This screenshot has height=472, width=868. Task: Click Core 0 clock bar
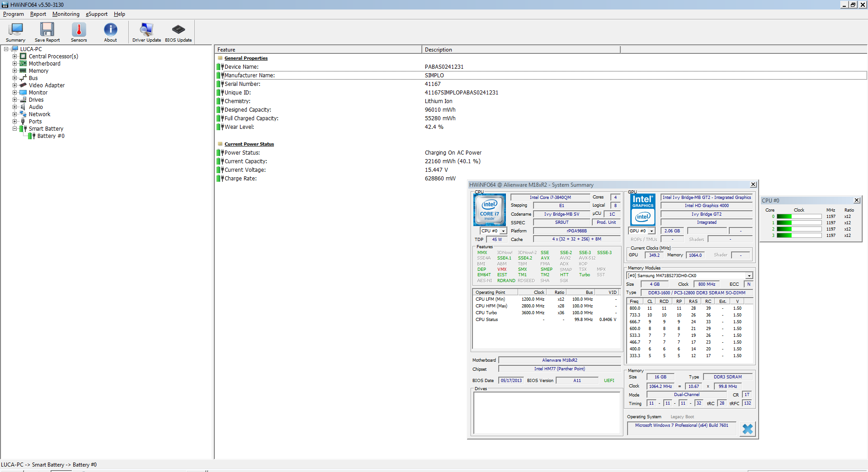coord(799,217)
